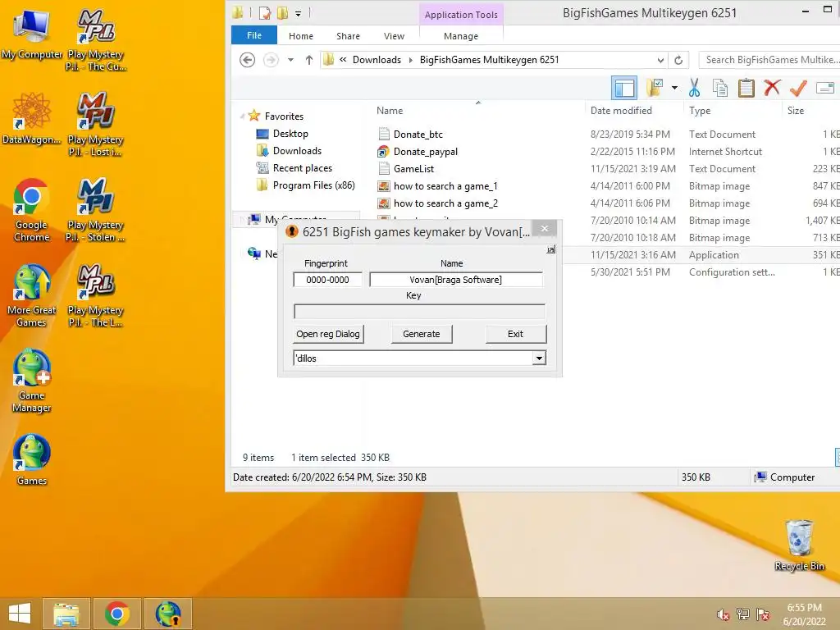Switch to the View ribbon tab
This screenshot has height=630, width=840.
tap(395, 36)
